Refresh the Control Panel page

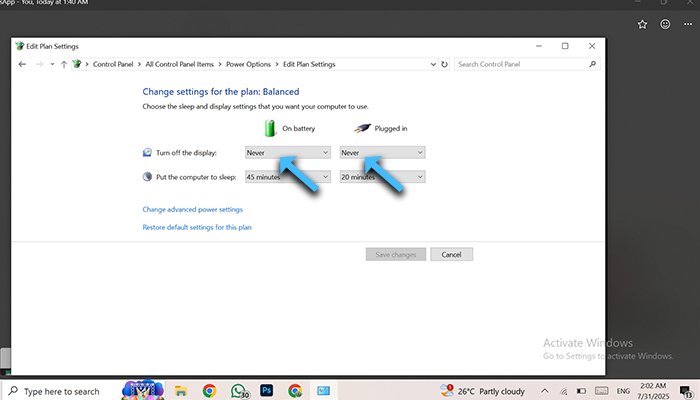[x=444, y=64]
